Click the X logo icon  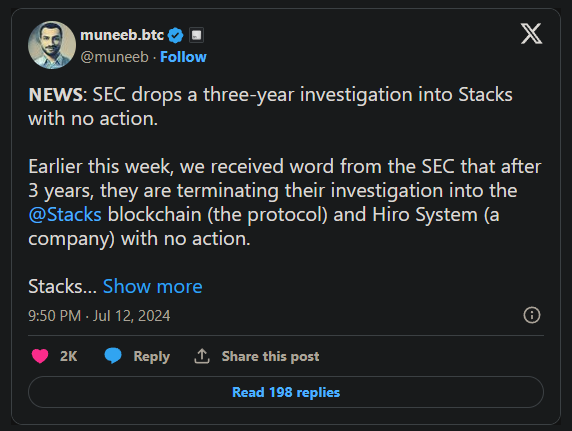point(532,34)
